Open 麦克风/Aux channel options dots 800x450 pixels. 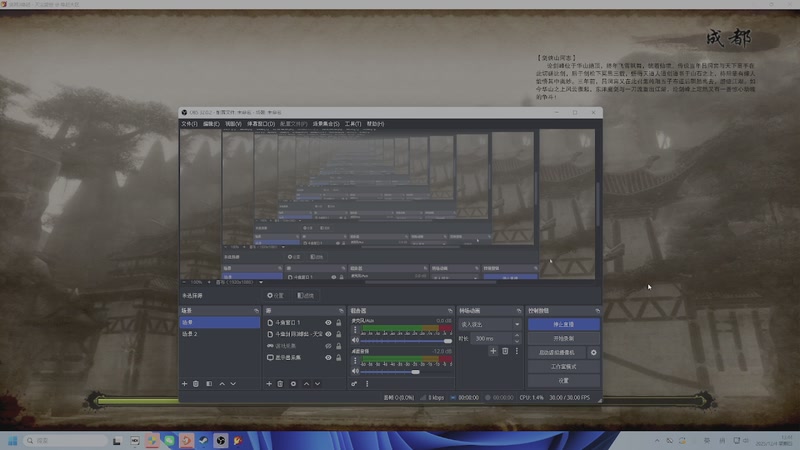tap(356, 330)
